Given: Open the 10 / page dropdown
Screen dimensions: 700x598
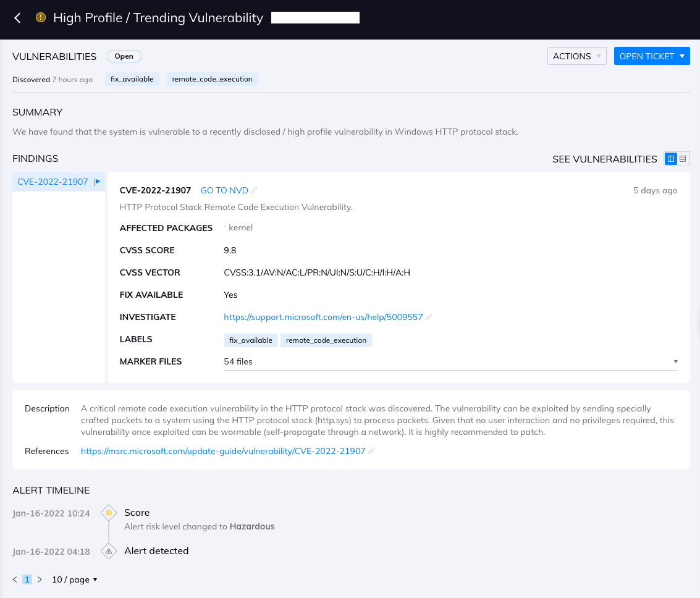Looking at the screenshot, I should tap(74, 579).
